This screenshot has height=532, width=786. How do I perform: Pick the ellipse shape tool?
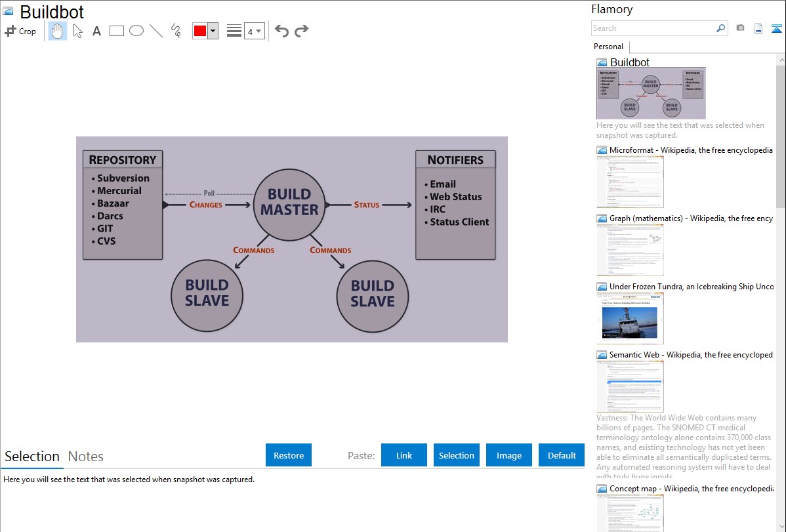(x=136, y=31)
